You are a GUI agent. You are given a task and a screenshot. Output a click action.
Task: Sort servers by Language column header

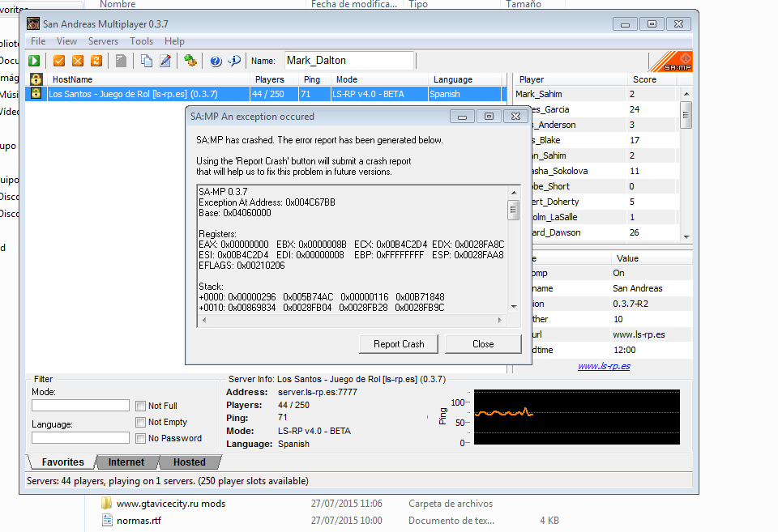click(465, 79)
